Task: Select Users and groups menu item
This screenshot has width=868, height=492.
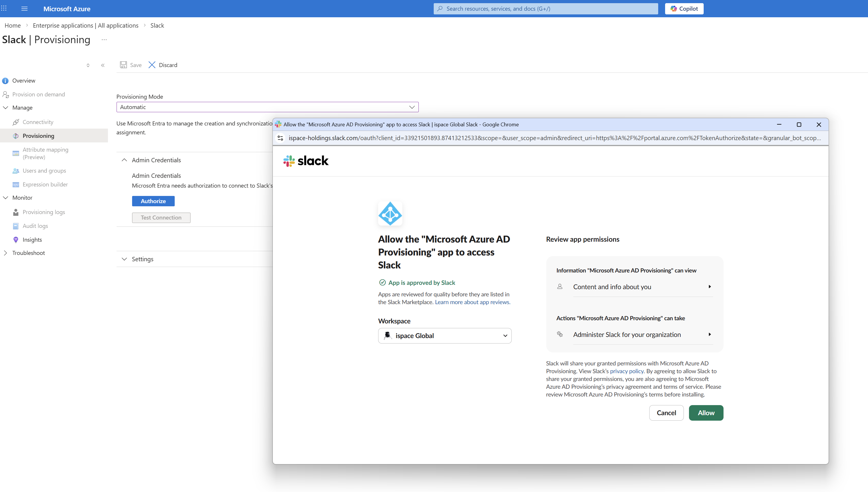Action: click(44, 171)
